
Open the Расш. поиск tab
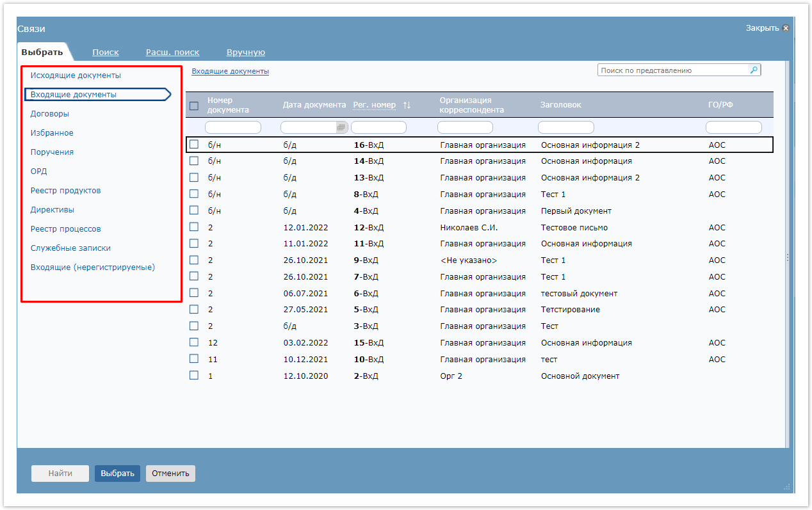point(172,52)
